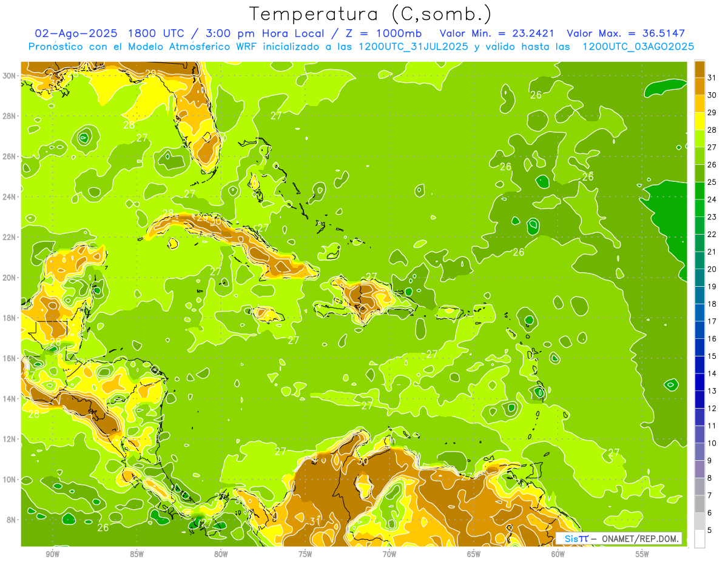The image size is (728, 562).
Task: Click the 80W longitude axis label
Action: coord(221,554)
